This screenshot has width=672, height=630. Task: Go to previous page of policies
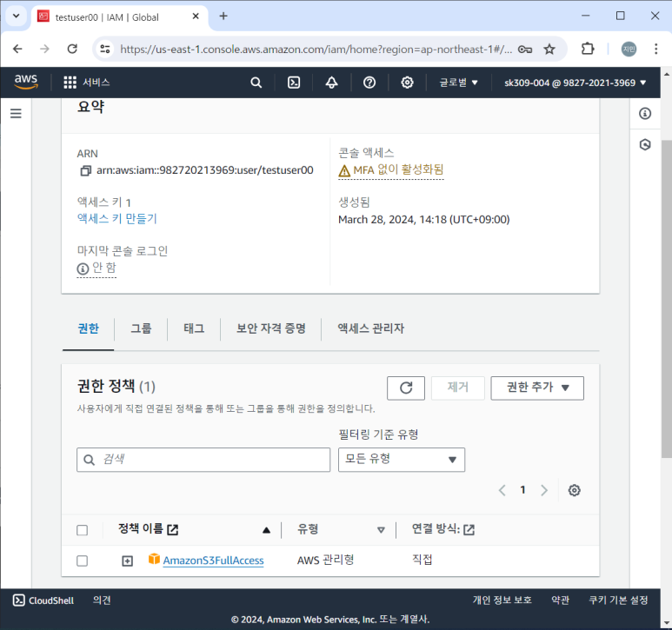502,490
